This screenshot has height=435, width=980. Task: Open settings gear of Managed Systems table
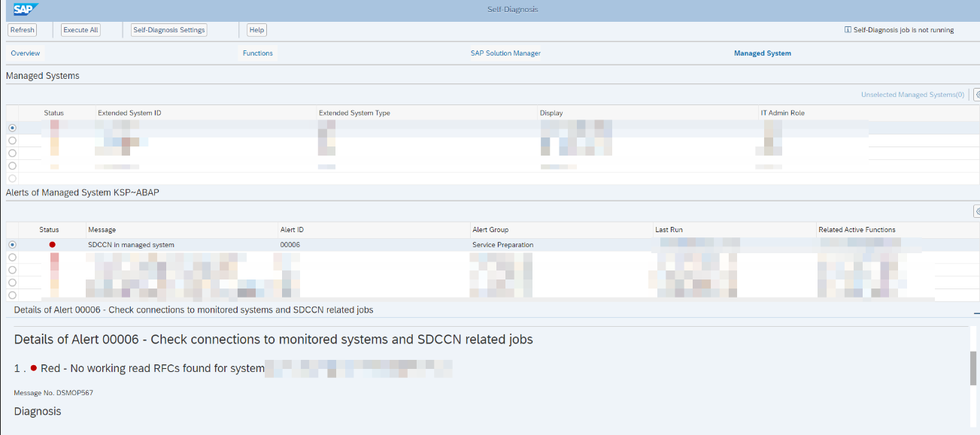coord(977,95)
